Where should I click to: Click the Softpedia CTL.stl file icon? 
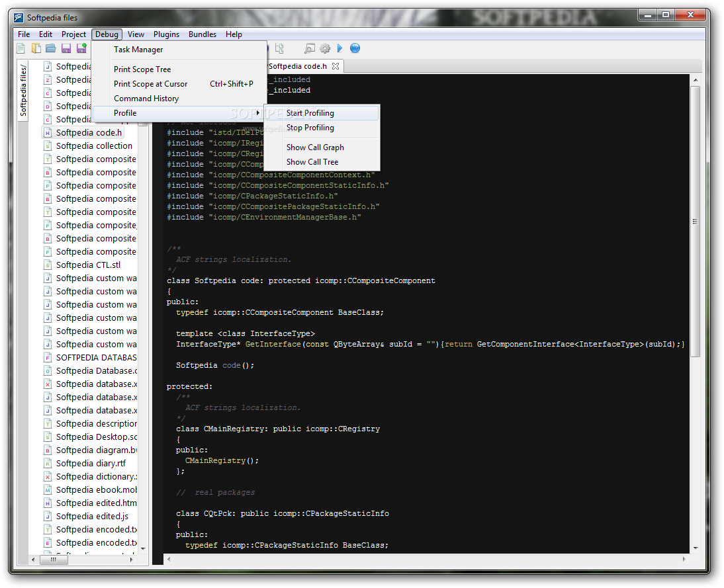click(48, 265)
